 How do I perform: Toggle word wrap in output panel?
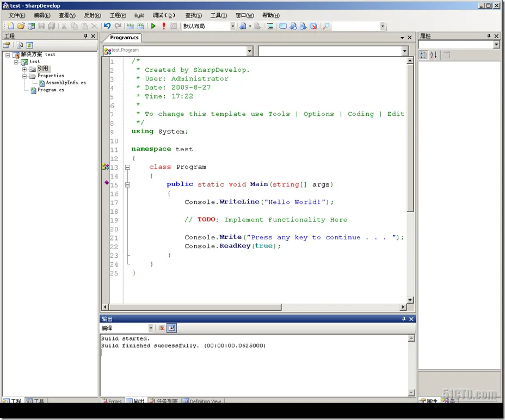[x=171, y=328]
